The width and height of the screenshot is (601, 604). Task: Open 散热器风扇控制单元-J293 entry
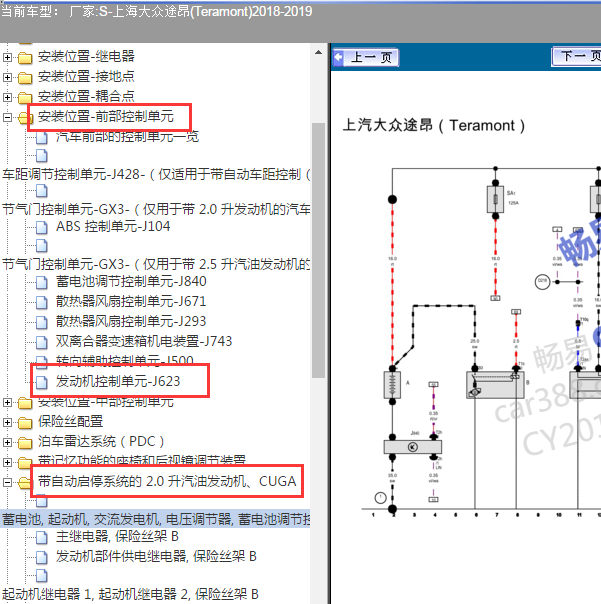[x=131, y=322]
